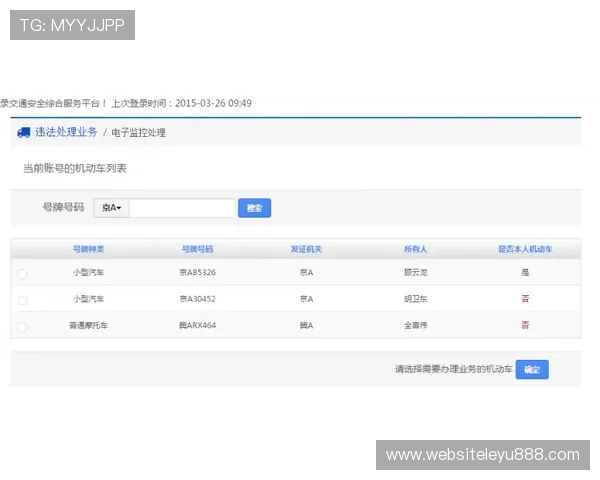Click the blue 搜索 button
The width and height of the screenshot is (600, 480).
point(254,208)
